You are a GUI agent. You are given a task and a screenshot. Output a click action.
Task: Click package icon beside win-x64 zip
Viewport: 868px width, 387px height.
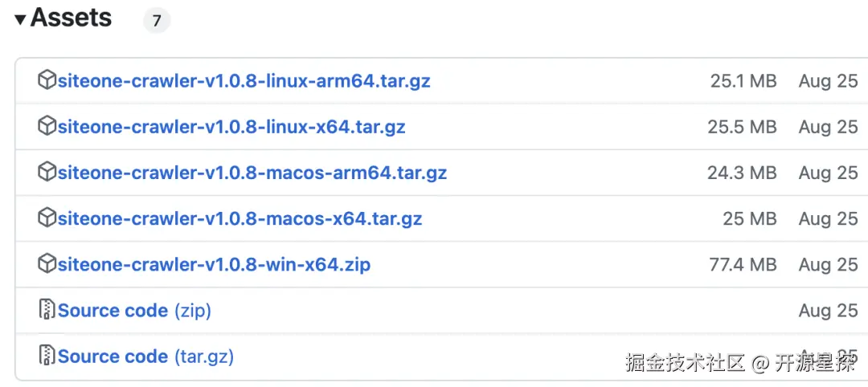click(x=47, y=263)
